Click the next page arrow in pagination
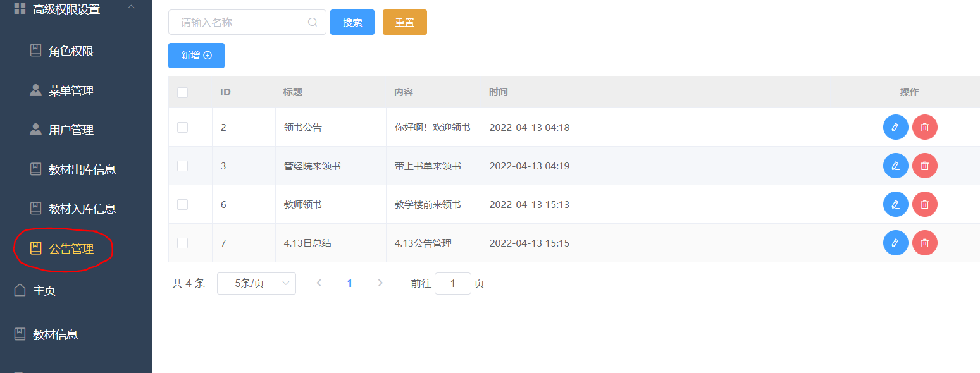980x373 pixels. coord(380,283)
